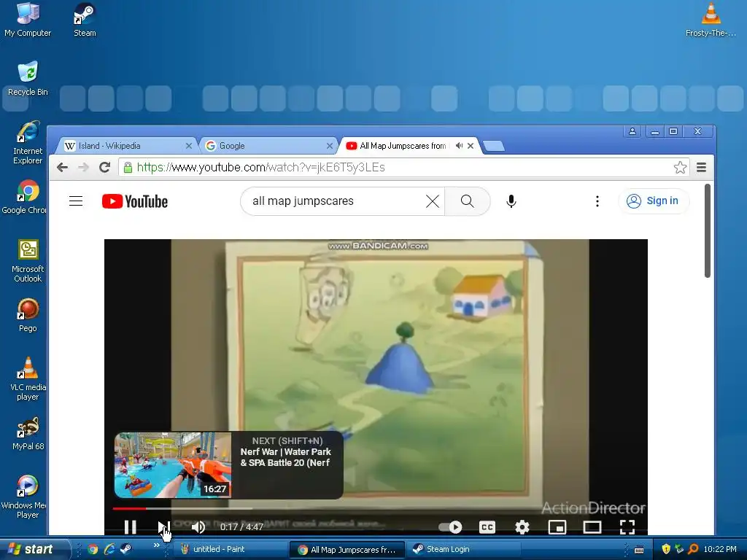The height and width of the screenshot is (560, 747).
Task: Toggle closed captions on the video
Action: (487, 526)
